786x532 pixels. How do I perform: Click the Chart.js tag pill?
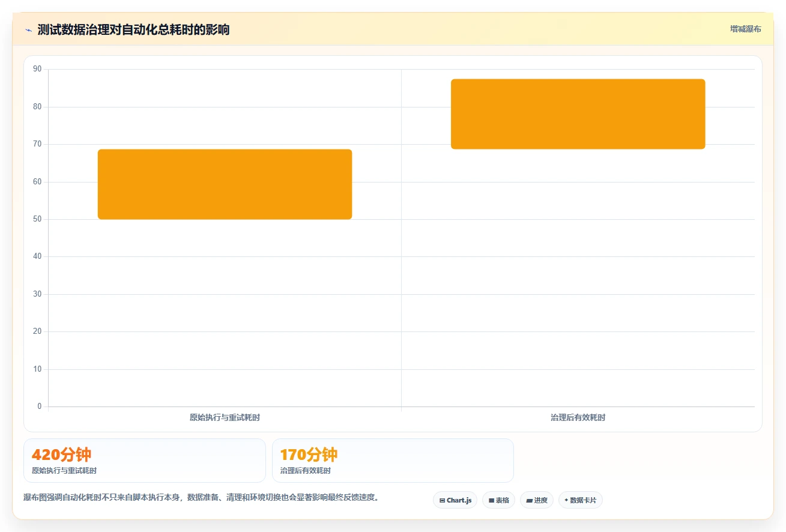[x=455, y=500]
